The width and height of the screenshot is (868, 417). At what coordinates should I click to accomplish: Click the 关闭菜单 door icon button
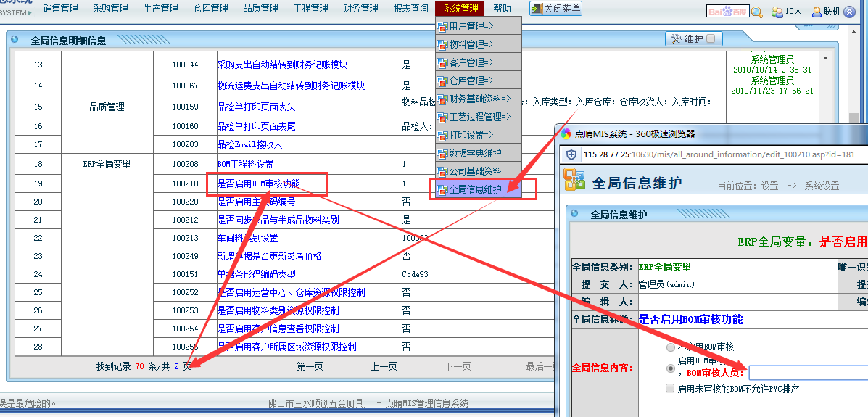(x=537, y=9)
